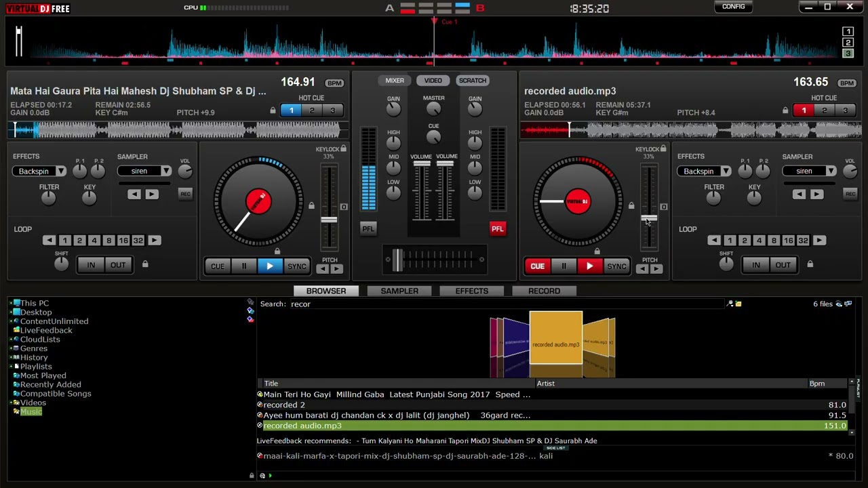Screen dimensions: 868x488
Task: Click the crossfader slider
Action: click(398, 260)
